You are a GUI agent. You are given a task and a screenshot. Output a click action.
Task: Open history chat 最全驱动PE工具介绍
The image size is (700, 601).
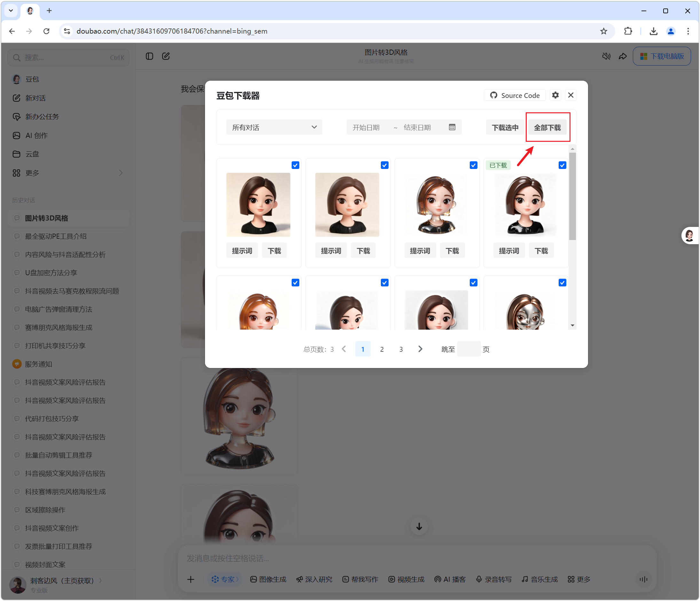tap(68, 236)
